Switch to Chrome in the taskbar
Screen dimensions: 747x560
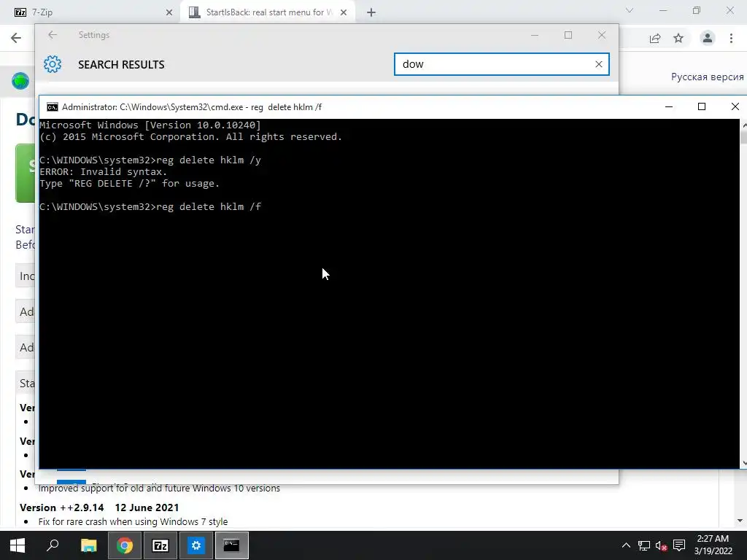coord(124,545)
